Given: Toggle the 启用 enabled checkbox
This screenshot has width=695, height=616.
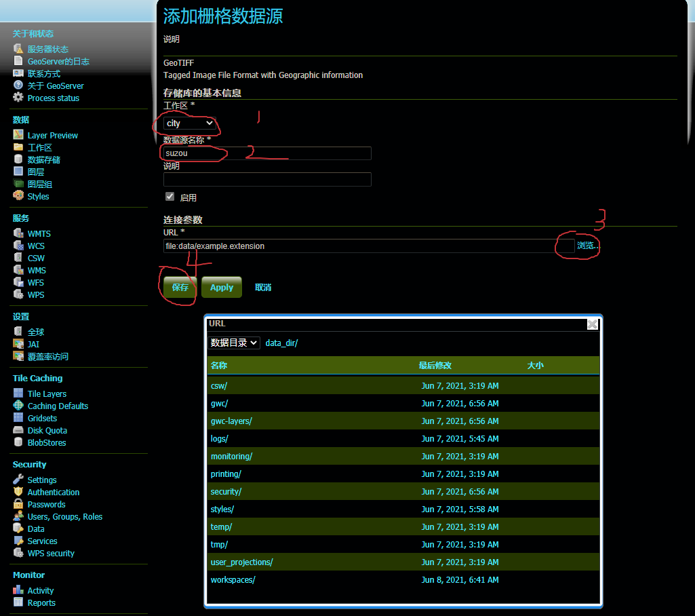Looking at the screenshot, I should [170, 197].
